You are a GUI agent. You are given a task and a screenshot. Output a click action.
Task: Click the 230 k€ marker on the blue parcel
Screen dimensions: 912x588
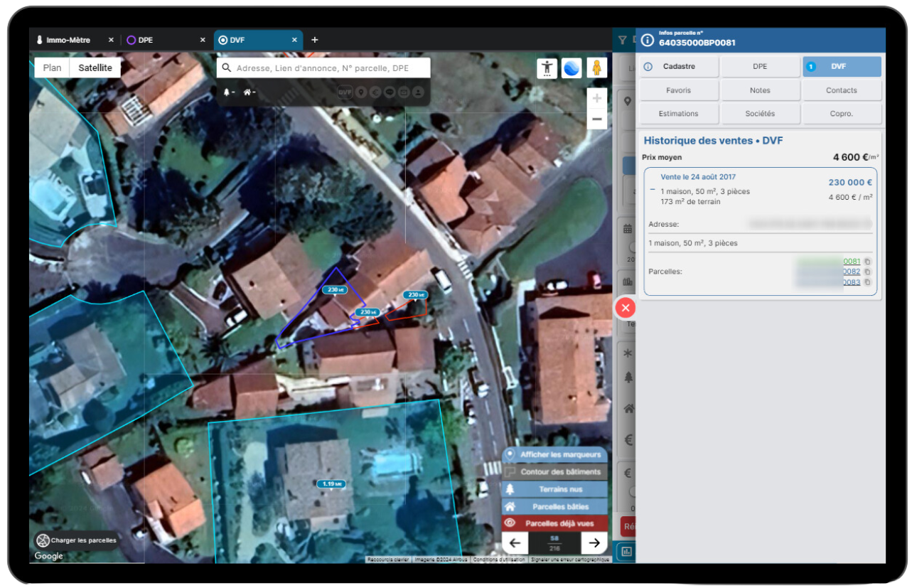333,290
